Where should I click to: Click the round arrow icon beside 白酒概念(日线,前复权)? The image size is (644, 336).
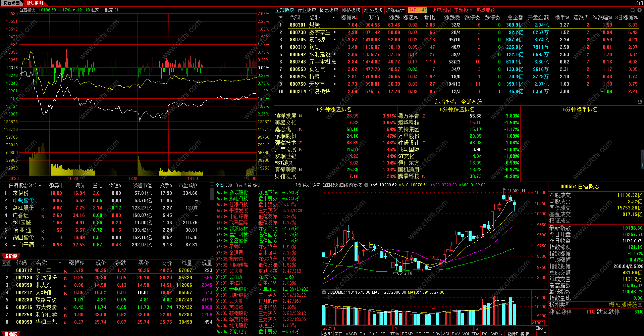(366, 185)
